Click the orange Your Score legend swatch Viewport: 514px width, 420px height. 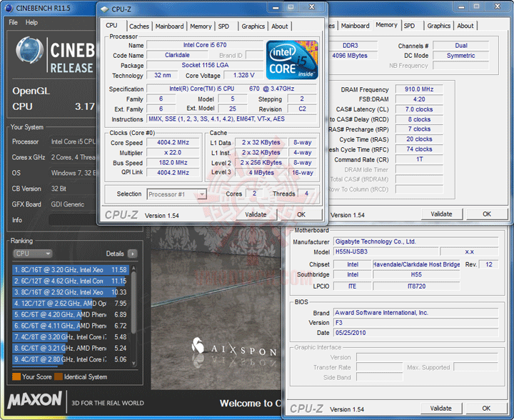(x=16, y=376)
